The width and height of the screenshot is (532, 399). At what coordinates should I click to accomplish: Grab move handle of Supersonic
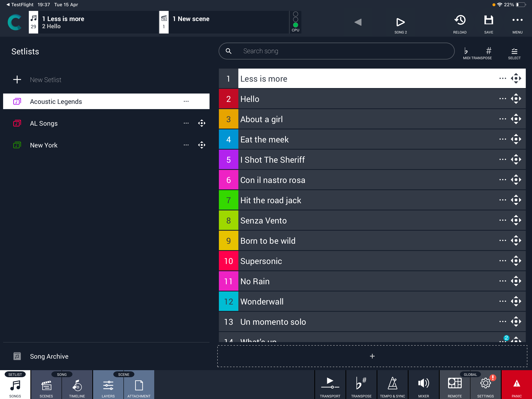tap(516, 261)
